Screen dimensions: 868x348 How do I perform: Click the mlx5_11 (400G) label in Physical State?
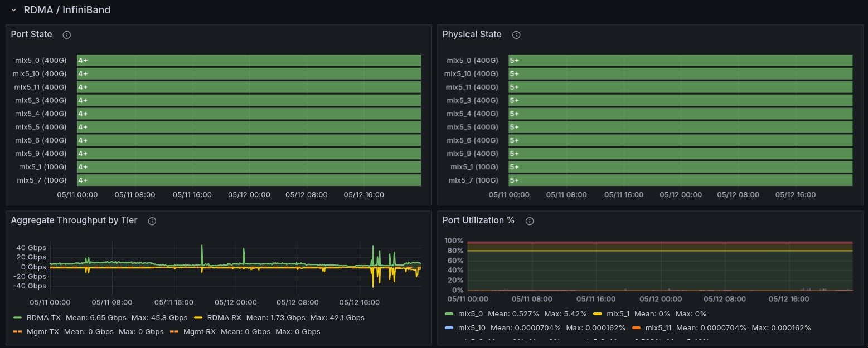[x=472, y=87]
